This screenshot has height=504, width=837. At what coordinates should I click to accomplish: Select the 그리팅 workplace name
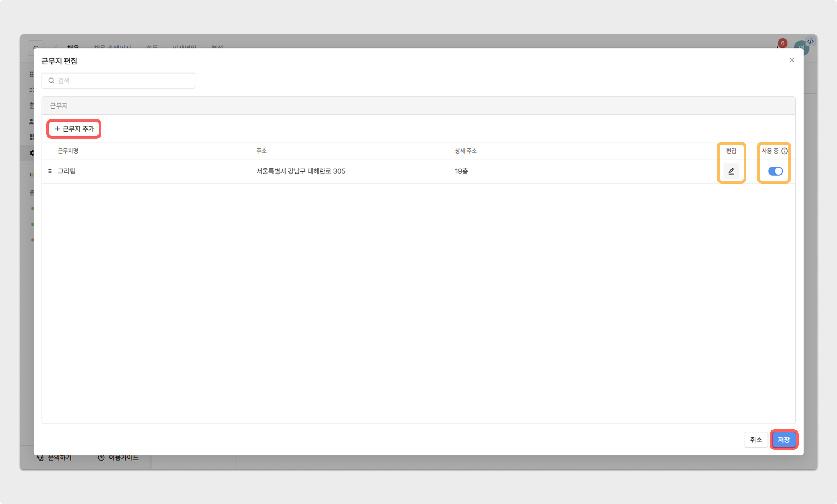[x=67, y=171]
